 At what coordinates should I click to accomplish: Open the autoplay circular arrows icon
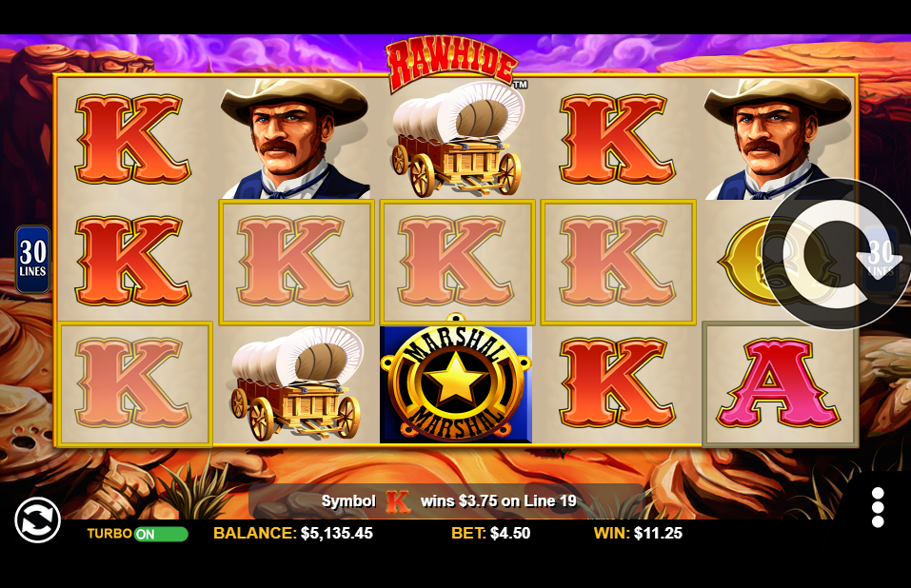(38, 519)
